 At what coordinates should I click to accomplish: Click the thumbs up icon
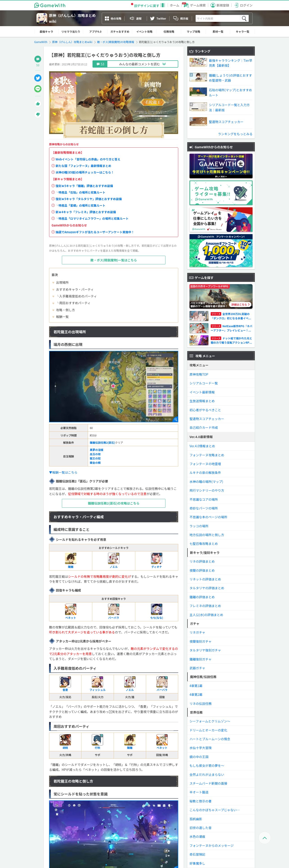38,104
